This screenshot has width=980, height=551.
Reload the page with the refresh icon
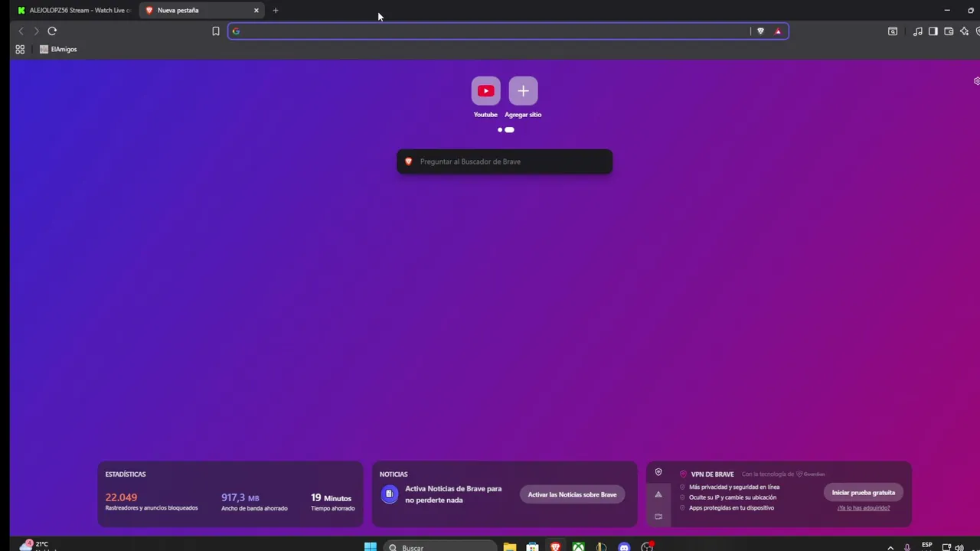52,31
